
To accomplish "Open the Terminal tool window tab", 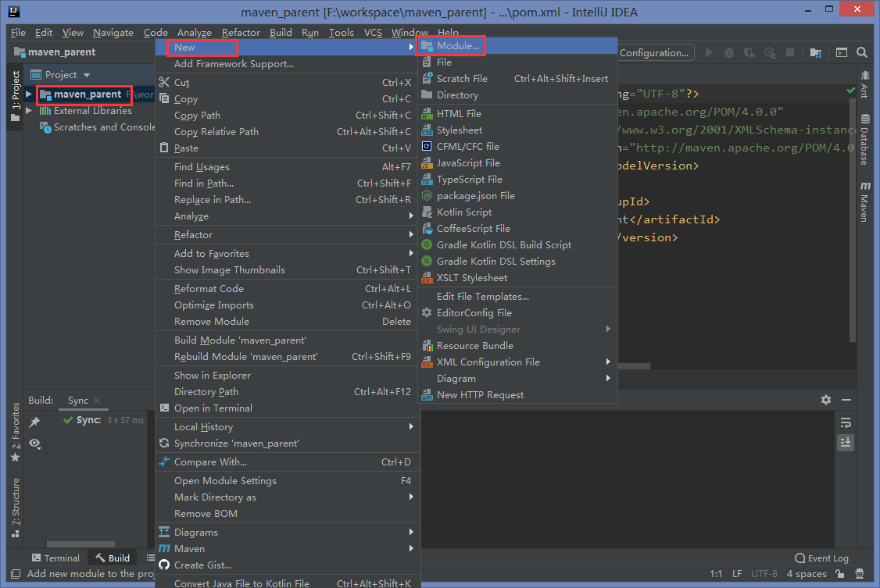I will coord(55,558).
